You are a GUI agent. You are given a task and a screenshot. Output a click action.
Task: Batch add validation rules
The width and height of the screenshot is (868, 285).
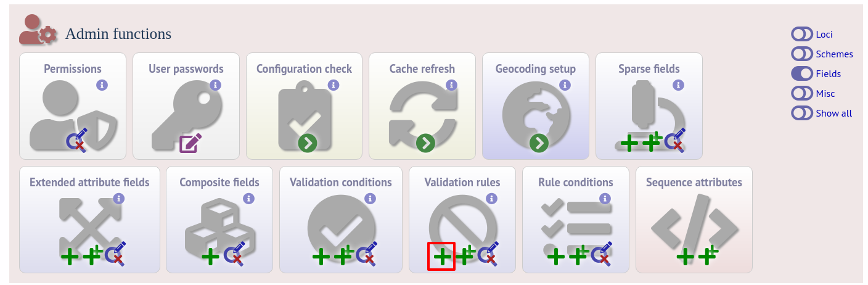click(465, 255)
